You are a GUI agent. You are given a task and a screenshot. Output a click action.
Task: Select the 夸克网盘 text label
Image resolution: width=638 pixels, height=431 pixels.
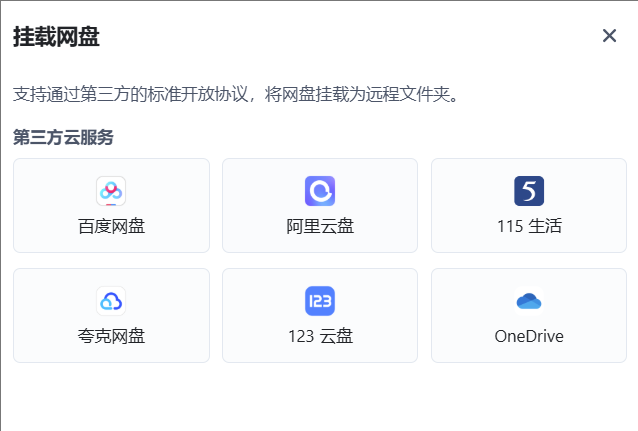(111, 336)
